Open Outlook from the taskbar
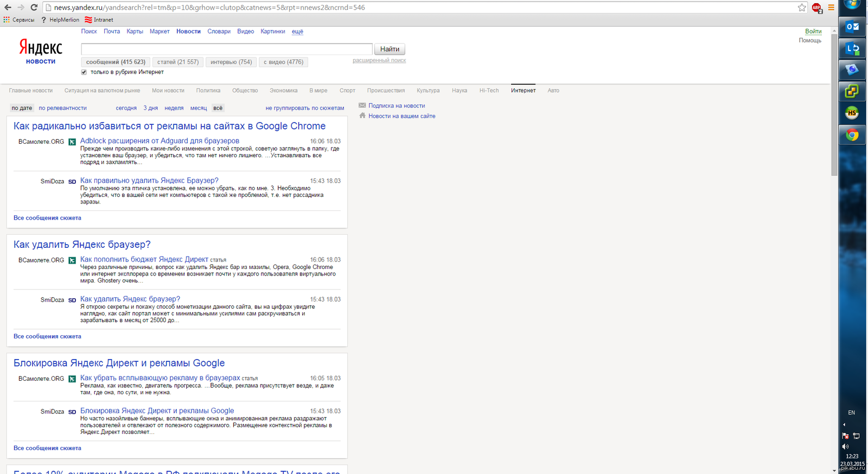 pos(852,27)
